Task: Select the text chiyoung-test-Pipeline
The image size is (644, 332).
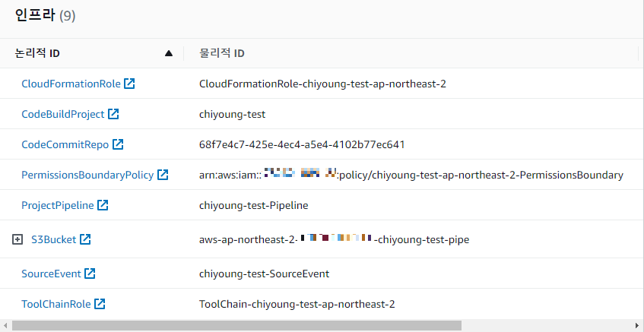Action: (x=253, y=205)
